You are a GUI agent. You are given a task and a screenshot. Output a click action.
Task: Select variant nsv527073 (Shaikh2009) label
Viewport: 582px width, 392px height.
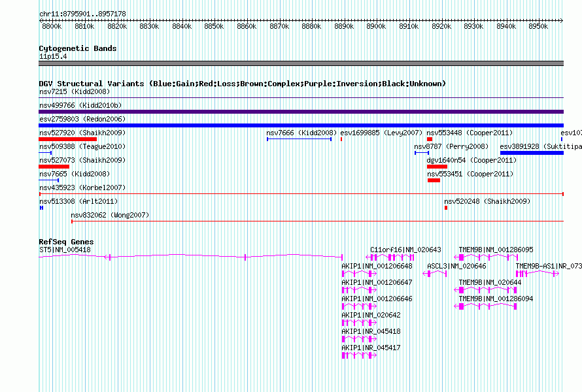click(82, 160)
